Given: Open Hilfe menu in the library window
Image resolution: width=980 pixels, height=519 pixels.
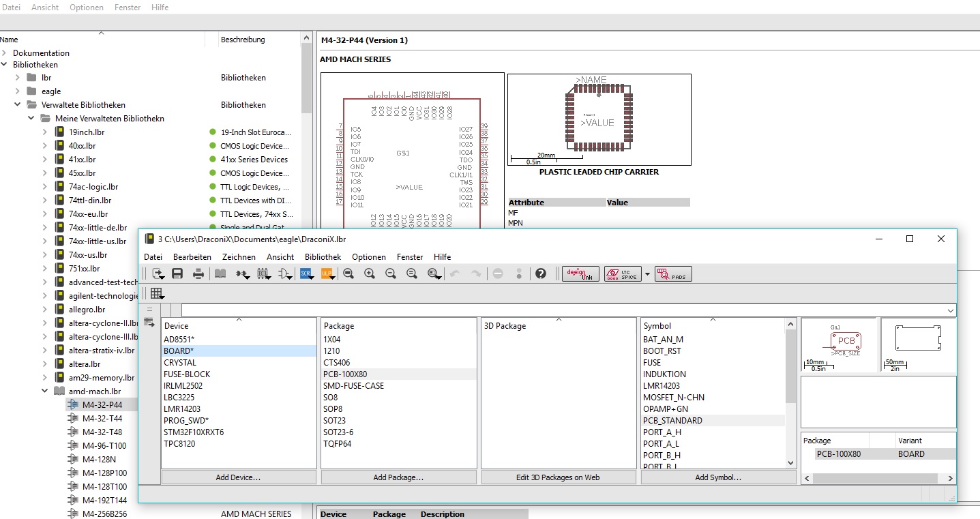Looking at the screenshot, I should click(442, 257).
